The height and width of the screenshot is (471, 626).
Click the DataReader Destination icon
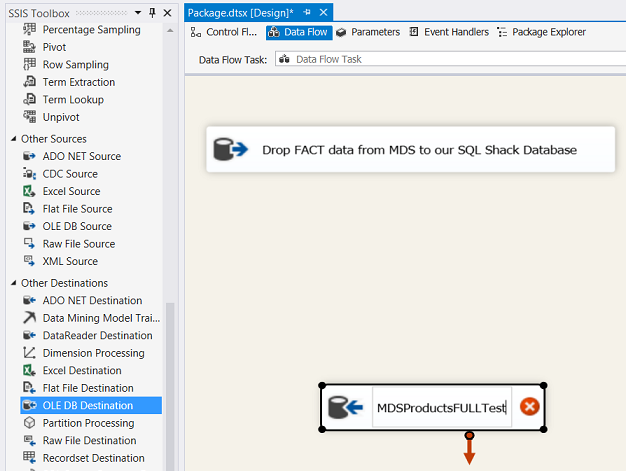pos(29,335)
